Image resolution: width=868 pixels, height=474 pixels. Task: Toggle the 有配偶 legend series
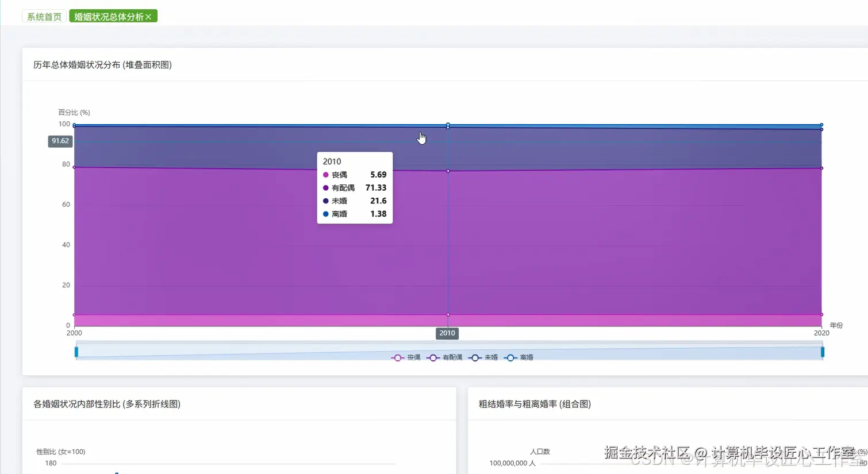coord(444,357)
